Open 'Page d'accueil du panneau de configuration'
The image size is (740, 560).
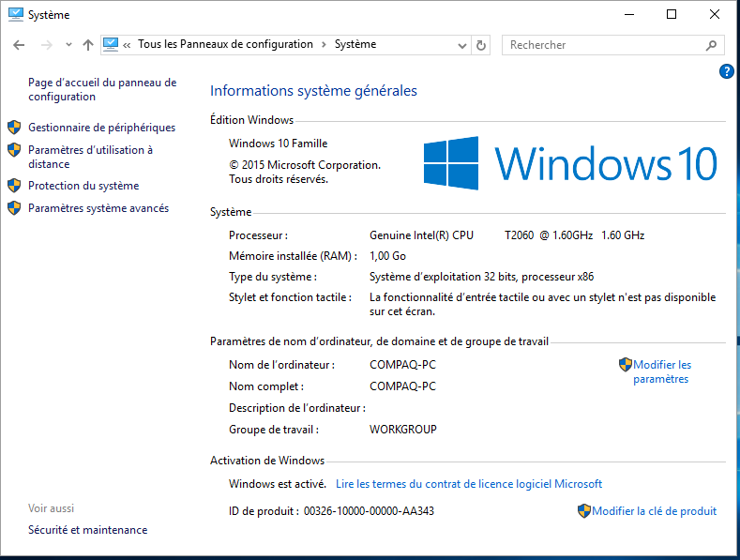coord(102,89)
